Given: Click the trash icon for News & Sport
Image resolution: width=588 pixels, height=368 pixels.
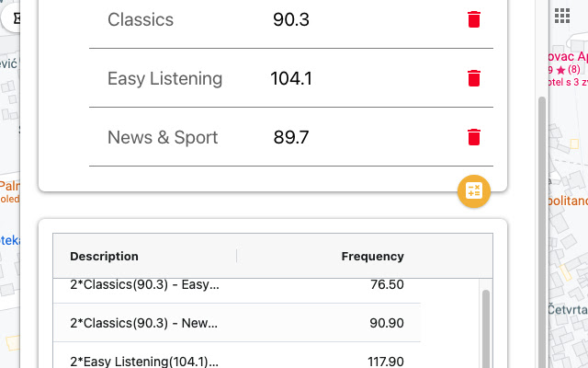Looking at the screenshot, I should click(474, 137).
